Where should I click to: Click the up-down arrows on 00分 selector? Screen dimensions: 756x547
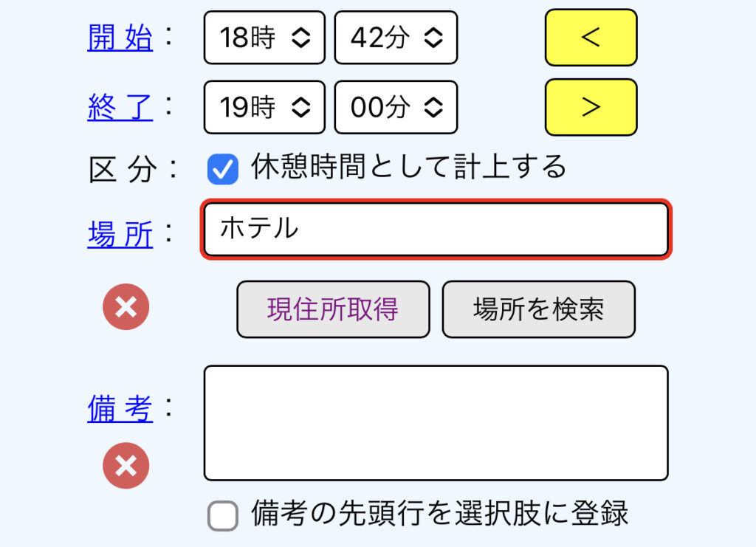point(433,107)
